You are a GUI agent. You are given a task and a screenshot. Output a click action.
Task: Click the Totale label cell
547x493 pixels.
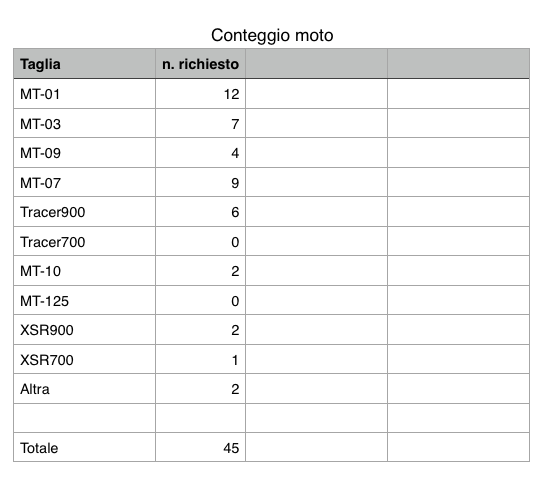pyautogui.click(x=84, y=447)
